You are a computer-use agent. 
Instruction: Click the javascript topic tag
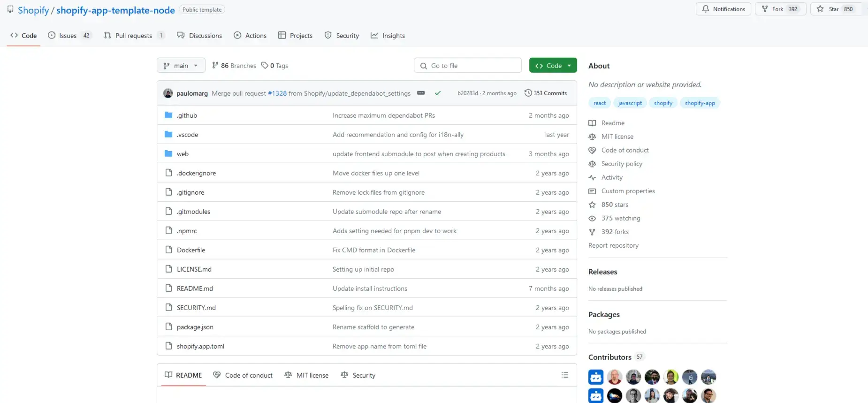630,103
